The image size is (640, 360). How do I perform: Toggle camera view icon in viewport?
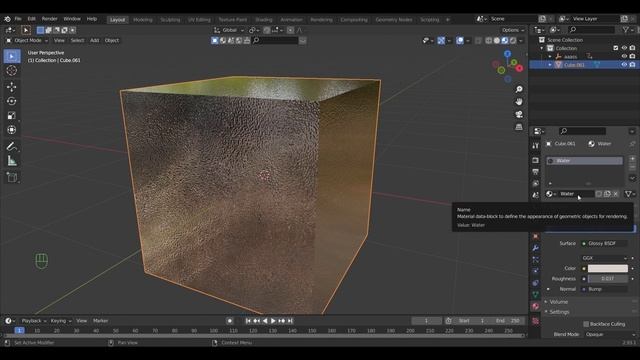point(519,114)
